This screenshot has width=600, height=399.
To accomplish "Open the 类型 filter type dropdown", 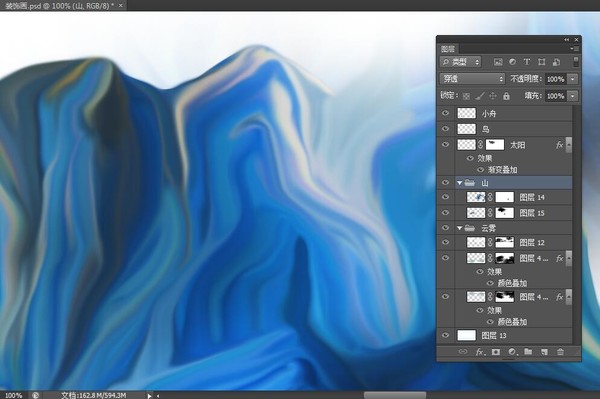I will pyautogui.click(x=460, y=62).
